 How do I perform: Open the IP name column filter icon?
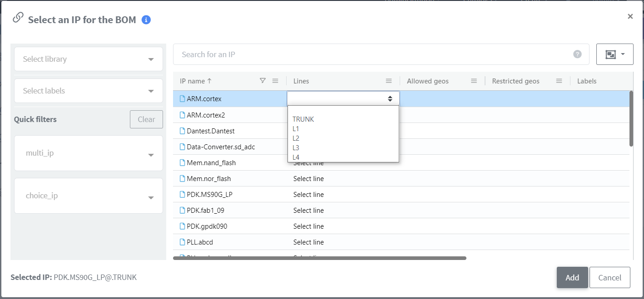point(263,81)
